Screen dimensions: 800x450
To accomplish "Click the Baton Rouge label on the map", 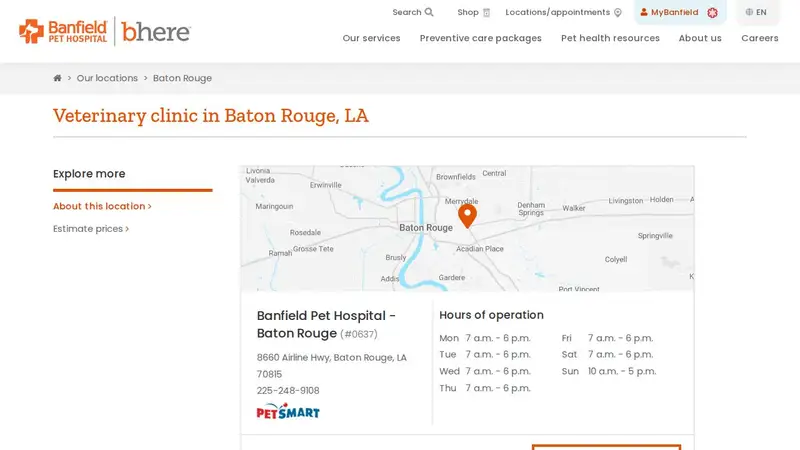I will pyautogui.click(x=426, y=228).
